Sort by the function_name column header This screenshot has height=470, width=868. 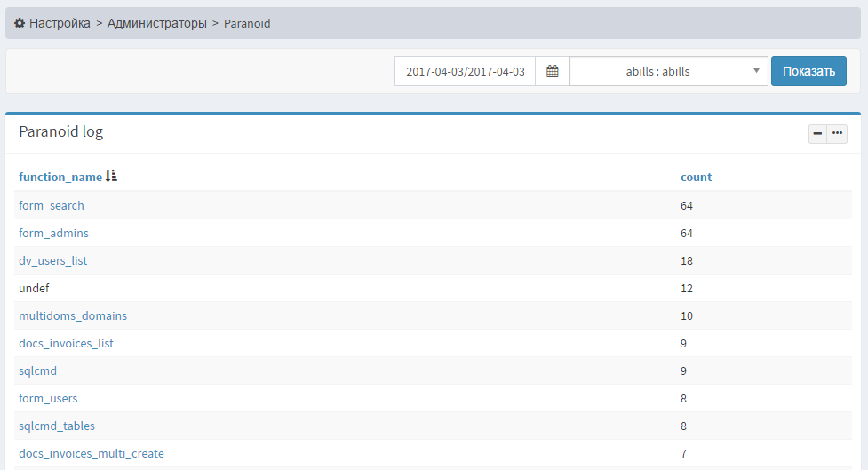[x=60, y=177]
